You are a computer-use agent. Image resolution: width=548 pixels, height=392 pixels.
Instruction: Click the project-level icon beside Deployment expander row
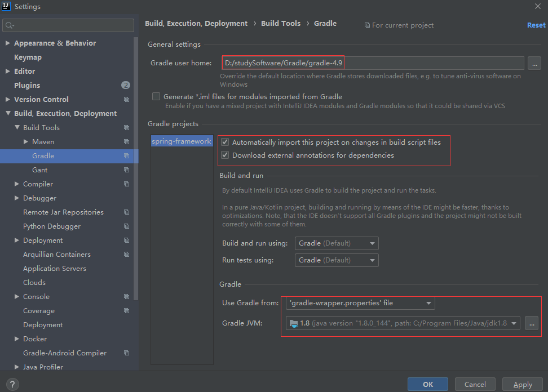point(126,240)
